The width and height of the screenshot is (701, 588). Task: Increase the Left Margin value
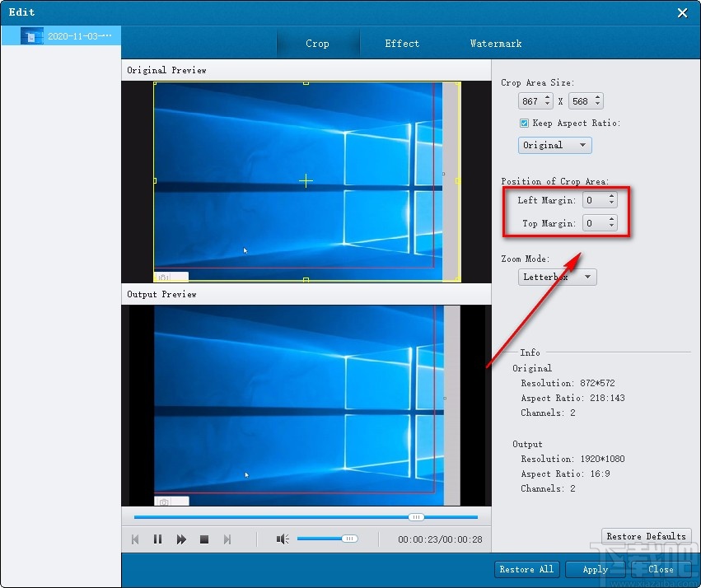(611, 197)
